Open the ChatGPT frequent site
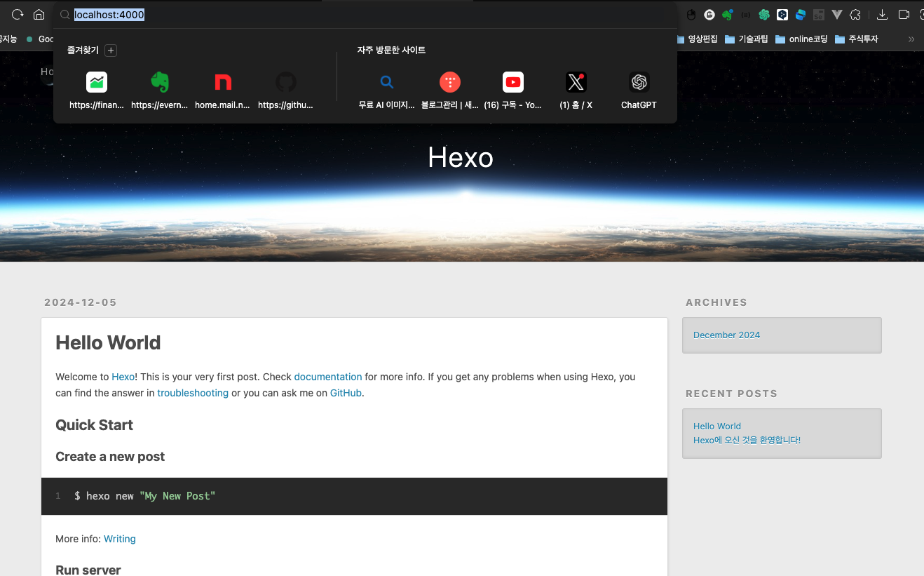Viewport: 924px width, 576px height. [639, 91]
